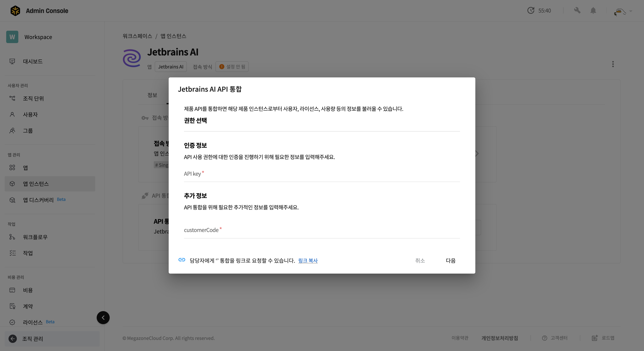Open 앱 in the sidebar

click(50, 168)
